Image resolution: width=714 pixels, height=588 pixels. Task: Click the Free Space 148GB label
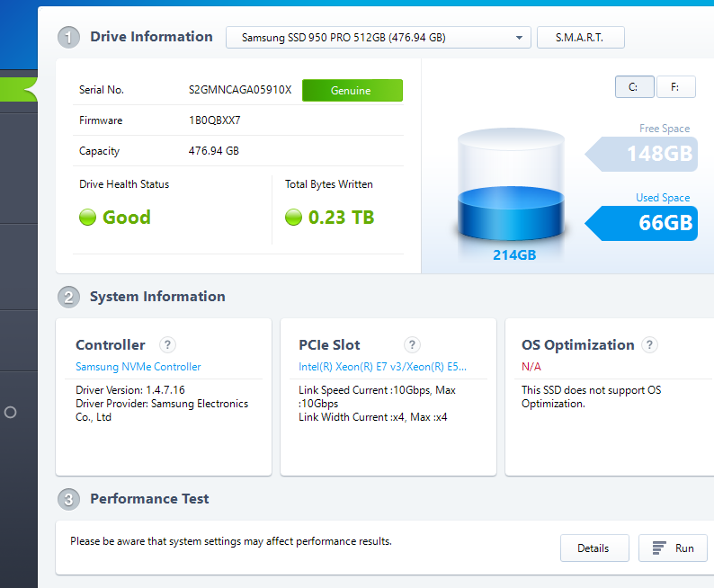641,154
